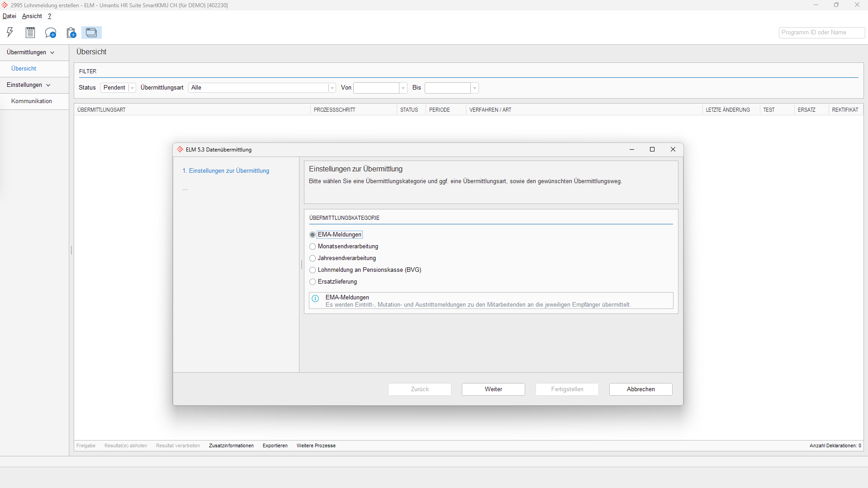Choose Lohnmeldung an Pensionskasse (BVG) option
The width and height of the screenshot is (868, 488).
pyautogui.click(x=313, y=270)
